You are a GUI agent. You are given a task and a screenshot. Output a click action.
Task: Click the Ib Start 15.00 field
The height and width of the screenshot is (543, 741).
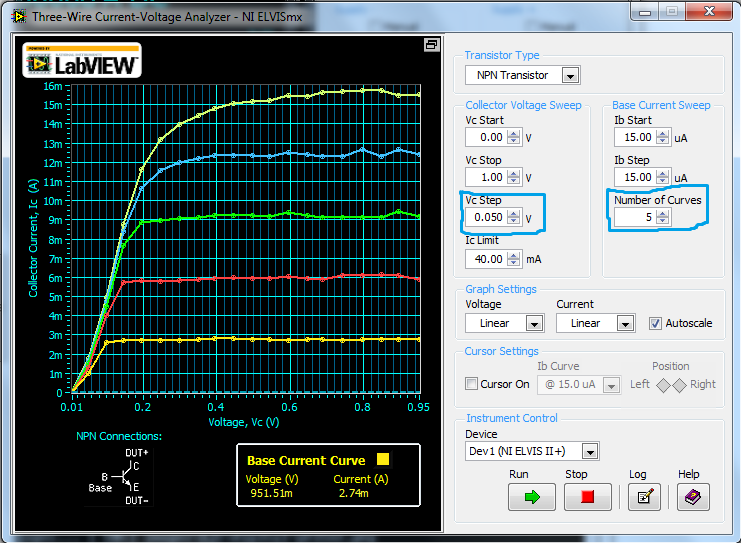tap(636, 138)
